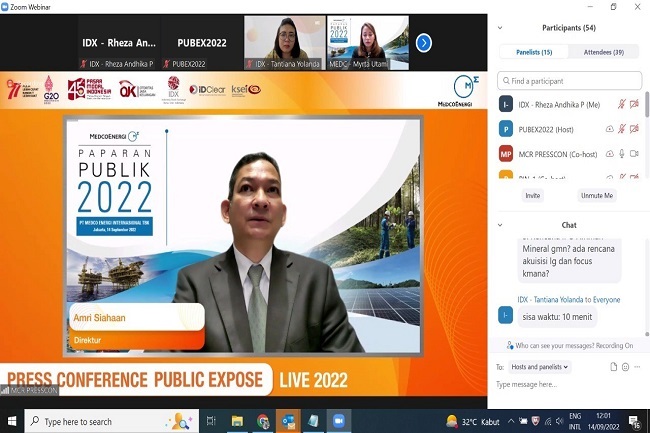This screenshot has width=650, height=433.
Task: Click chat avatar beside 'sisa waktu: 10 menit'
Action: pos(505,316)
